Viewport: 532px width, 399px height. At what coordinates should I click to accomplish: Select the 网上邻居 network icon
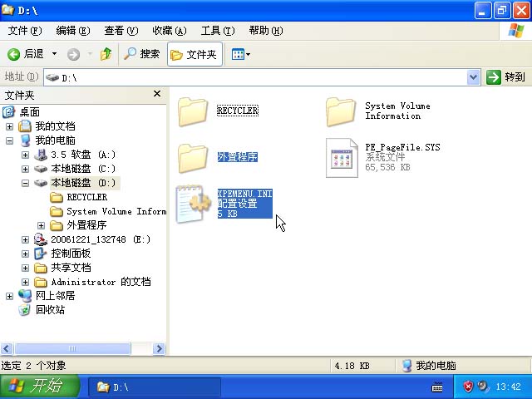click(25, 296)
